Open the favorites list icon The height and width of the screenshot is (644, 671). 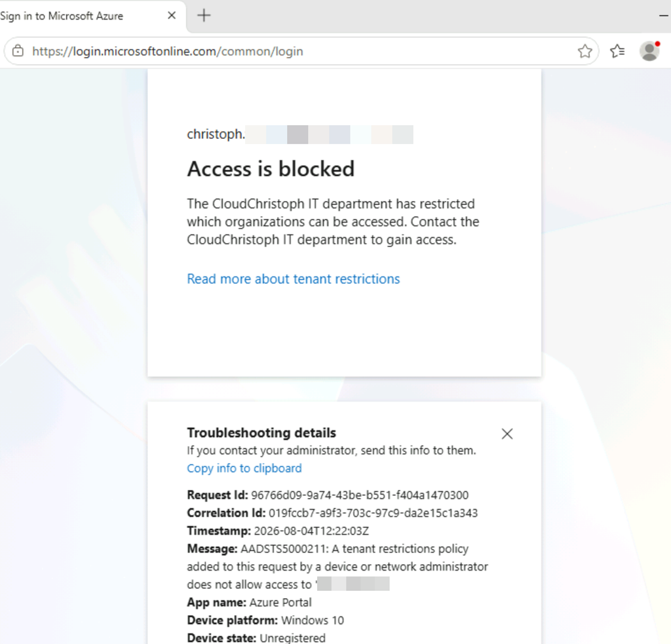click(617, 51)
